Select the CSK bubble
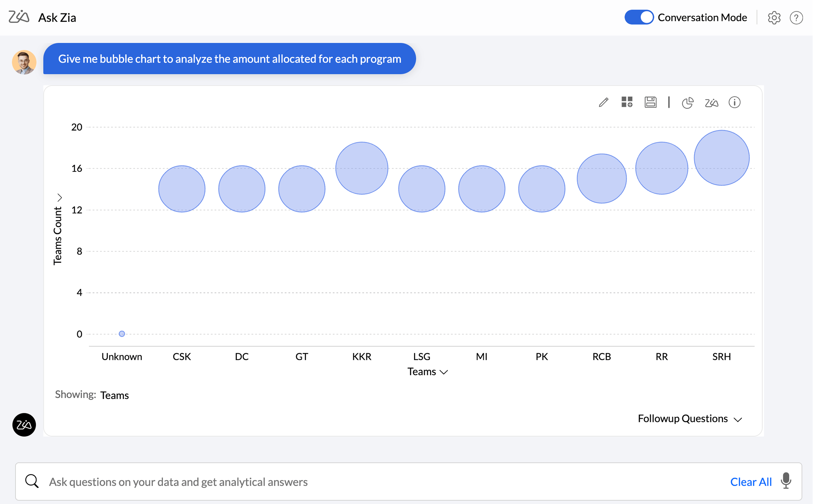This screenshot has width=814, height=504. click(182, 189)
